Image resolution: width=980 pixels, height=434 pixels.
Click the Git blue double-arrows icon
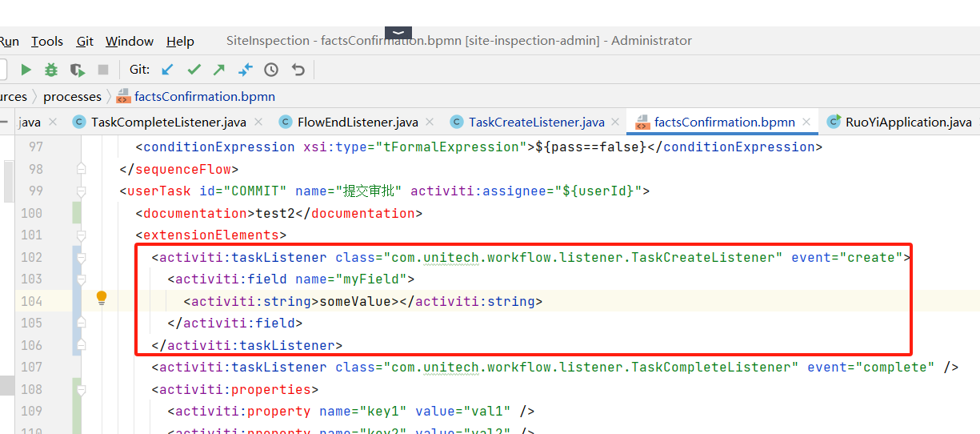(x=246, y=70)
